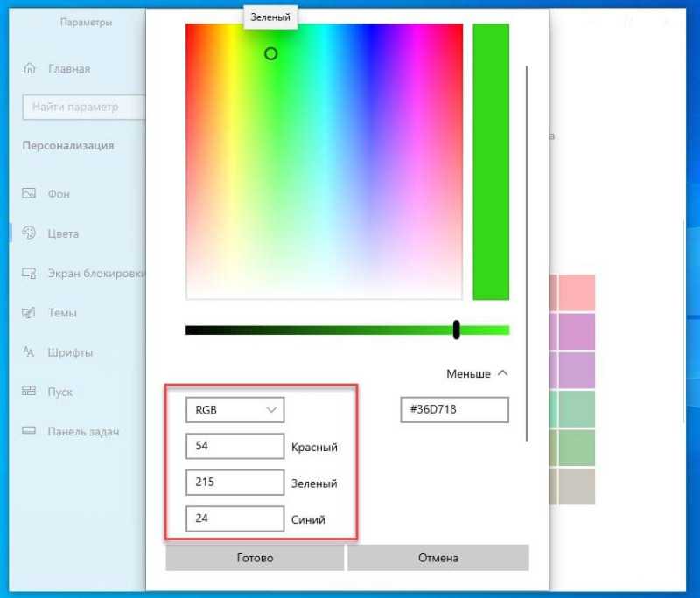The image size is (700, 598).
Task: Open the Шрифты settings section
Action: [70, 352]
